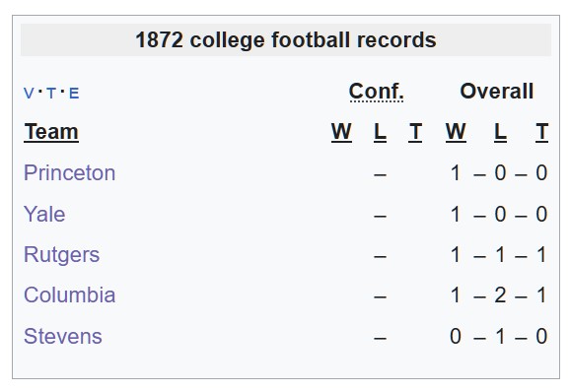
Task: Click the V view-template link
Action: [x=29, y=94]
